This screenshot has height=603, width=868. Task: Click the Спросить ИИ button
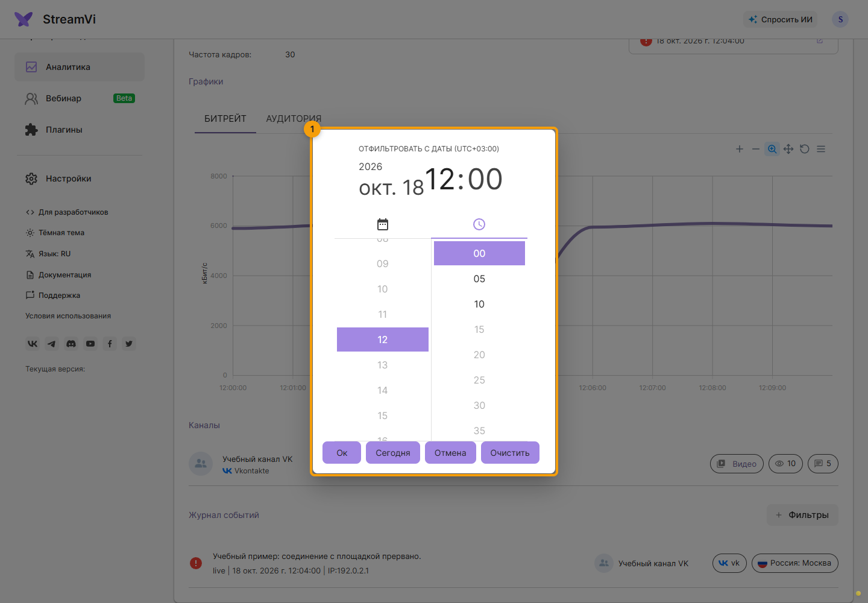point(781,19)
